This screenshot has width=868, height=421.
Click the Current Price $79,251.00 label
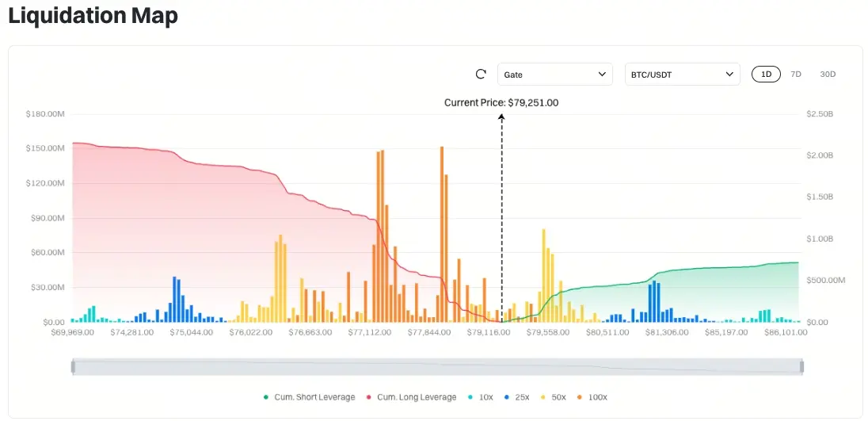point(501,102)
